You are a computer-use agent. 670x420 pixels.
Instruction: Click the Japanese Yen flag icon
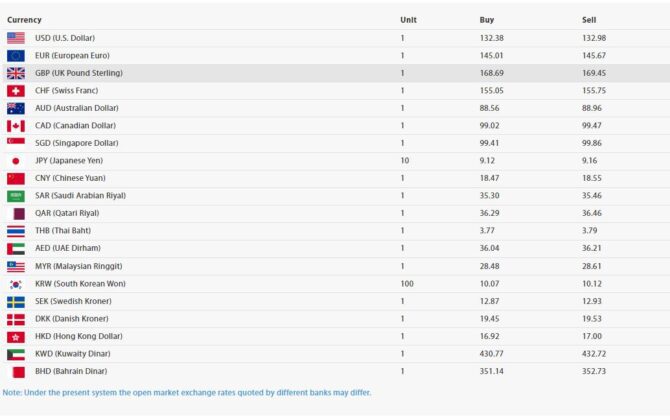(16, 160)
